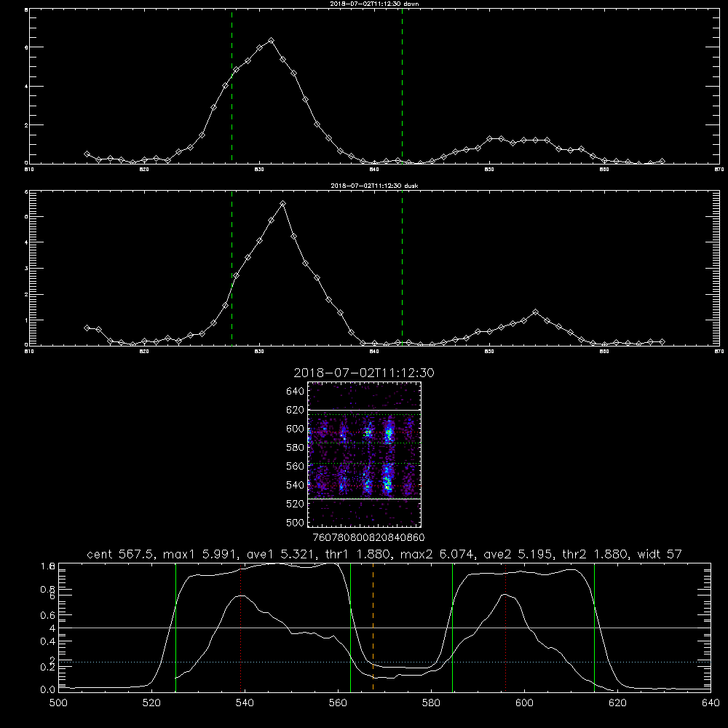Click the green line near 585 in bottom plot

tap(452, 627)
